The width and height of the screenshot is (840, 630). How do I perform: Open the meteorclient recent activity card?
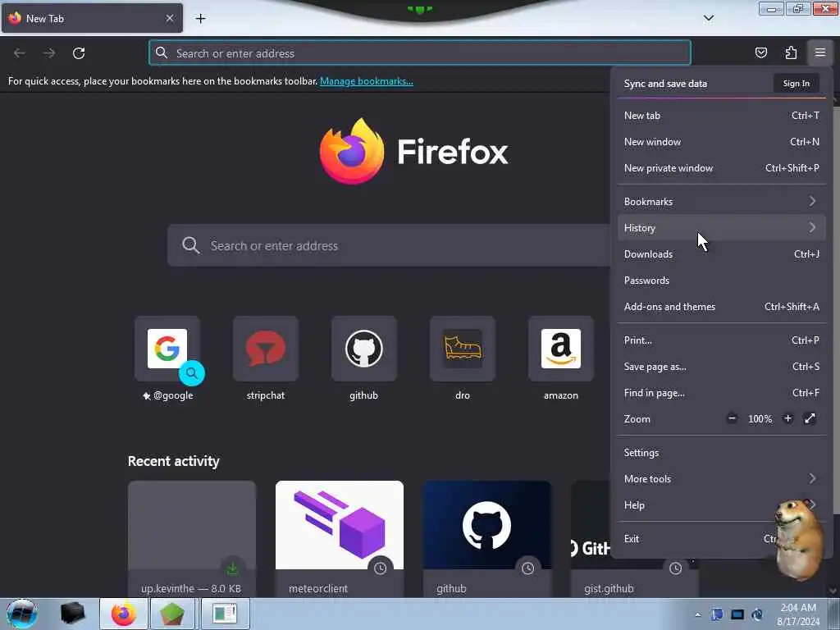pyautogui.click(x=339, y=539)
